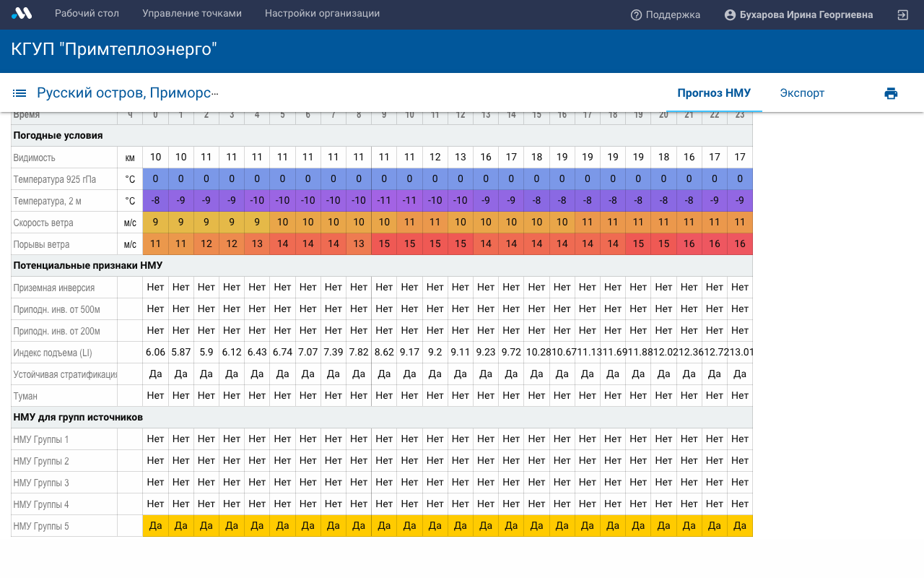Click the НМУ Группы 3 row label
The width and height of the screenshot is (924, 578).
pyautogui.click(x=41, y=483)
